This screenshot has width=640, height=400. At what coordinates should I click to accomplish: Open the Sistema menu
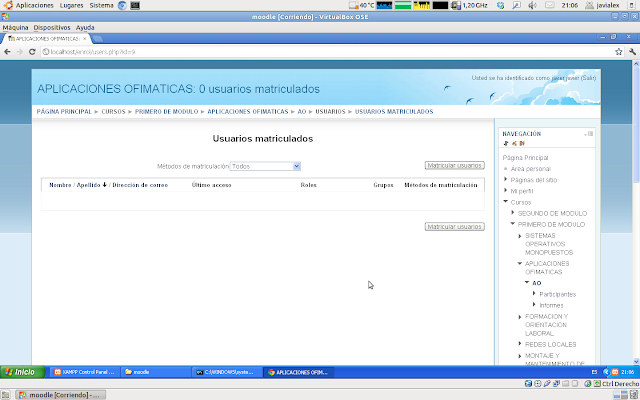pyautogui.click(x=101, y=5)
